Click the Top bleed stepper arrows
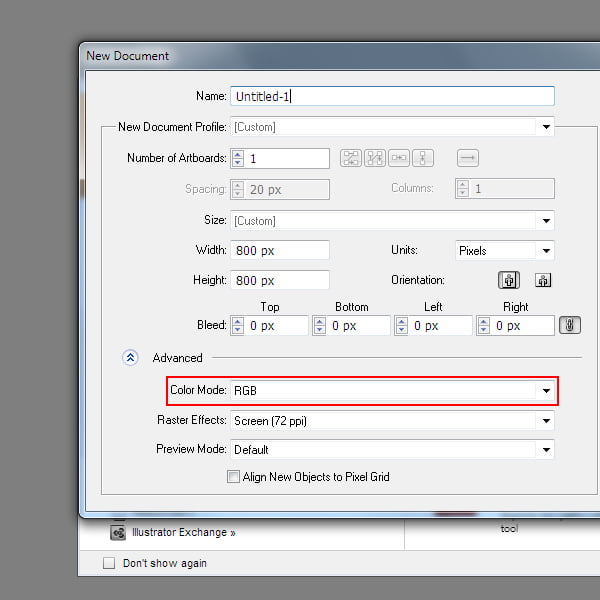The image size is (600, 600). click(x=238, y=326)
